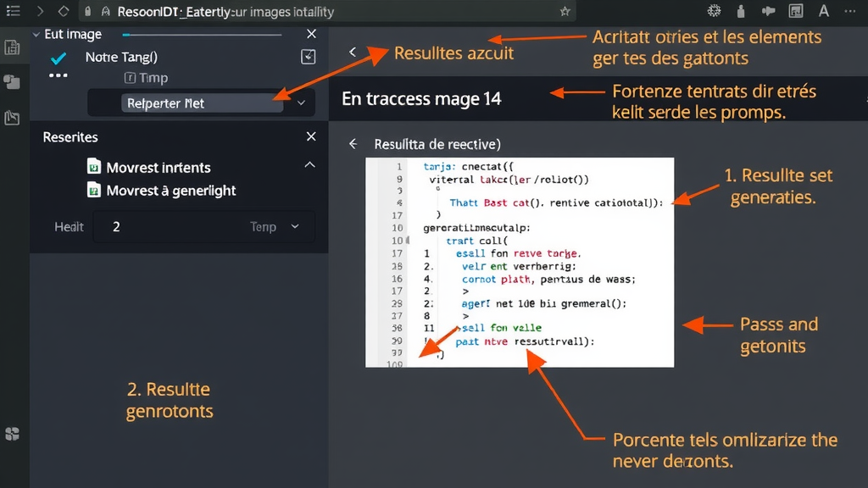Viewport: 868px width, 488px height.
Task: Select the Movrest à generlight item
Action: 170,191
